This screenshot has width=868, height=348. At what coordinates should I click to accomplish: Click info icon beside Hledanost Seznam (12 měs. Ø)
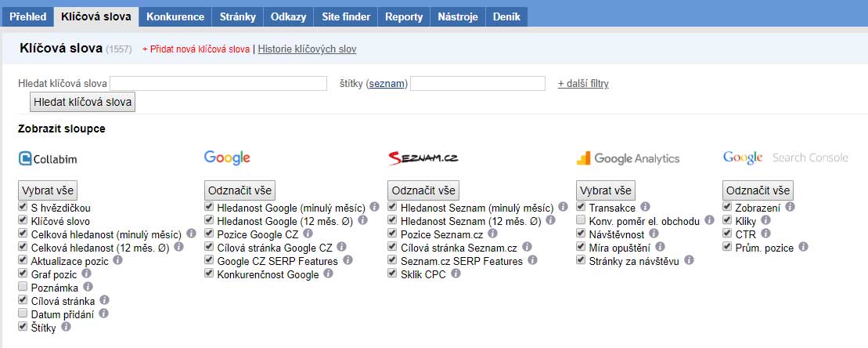tap(551, 220)
